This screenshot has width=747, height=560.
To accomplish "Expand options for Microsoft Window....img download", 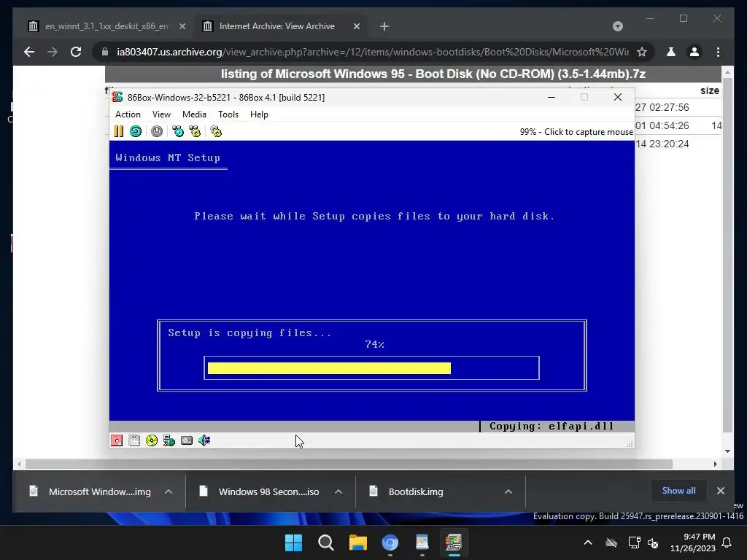I will pyautogui.click(x=169, y=491).
